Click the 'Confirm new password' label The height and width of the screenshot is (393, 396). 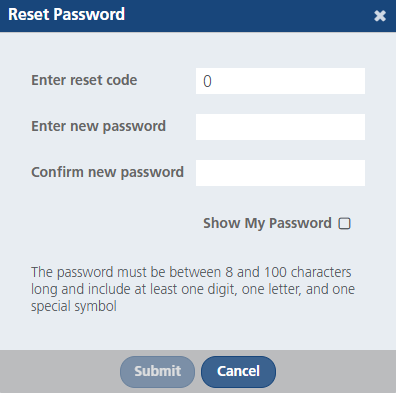107,173
